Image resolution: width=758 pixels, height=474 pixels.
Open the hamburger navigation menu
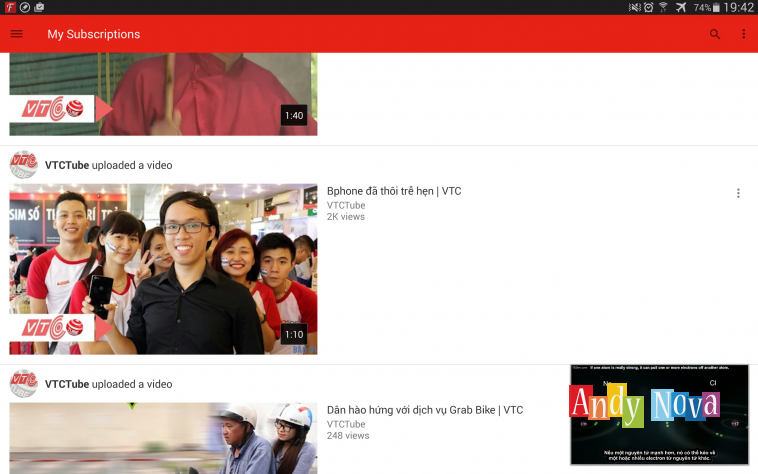coord(16,34)
